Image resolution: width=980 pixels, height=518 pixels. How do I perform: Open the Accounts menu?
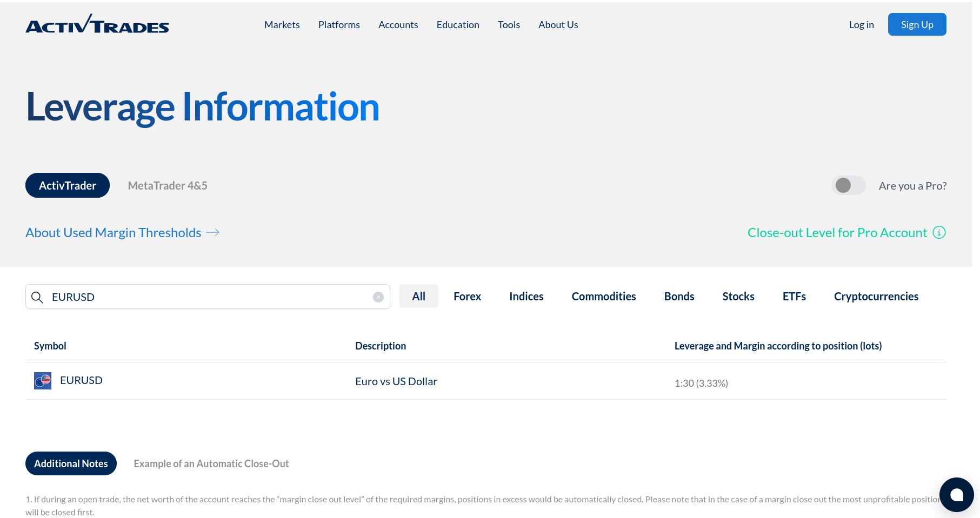398,25
